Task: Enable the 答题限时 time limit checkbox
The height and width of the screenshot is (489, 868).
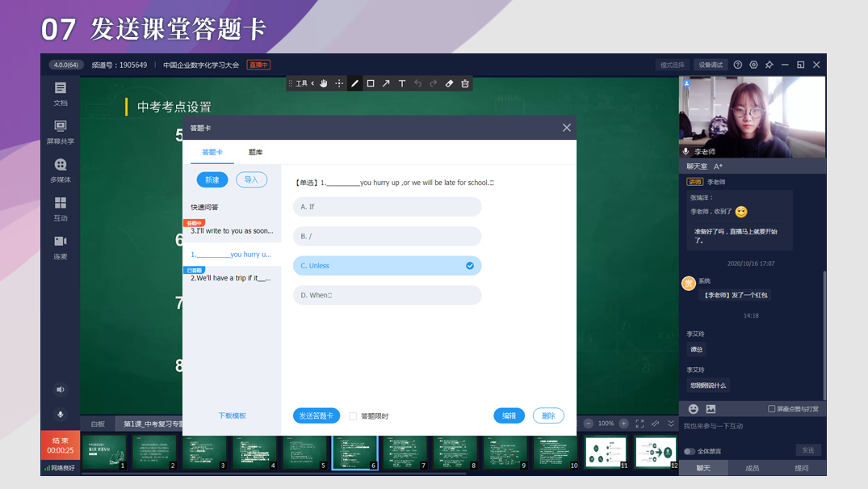Action: click(x=353, y=416)
